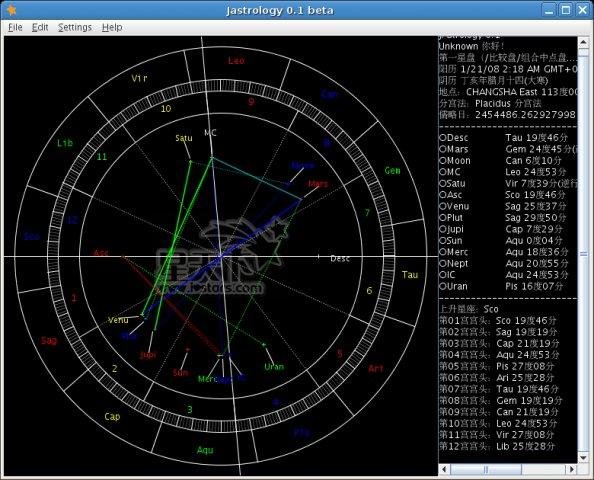Open the Help menu
594x480 pixels.
pos(112,27)
